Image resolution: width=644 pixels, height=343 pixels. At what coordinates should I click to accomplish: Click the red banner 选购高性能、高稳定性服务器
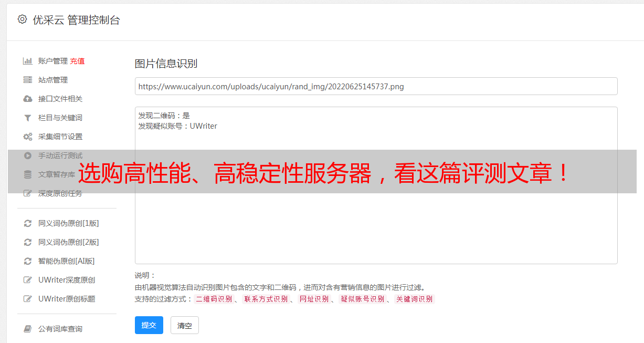point(322,173)
